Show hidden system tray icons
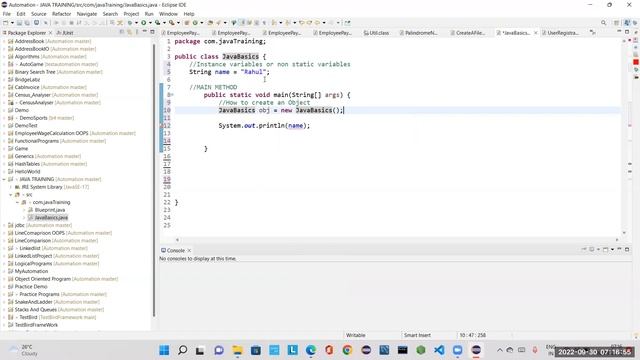The width and height of the screenshot is (640, 360). point(500,350)
